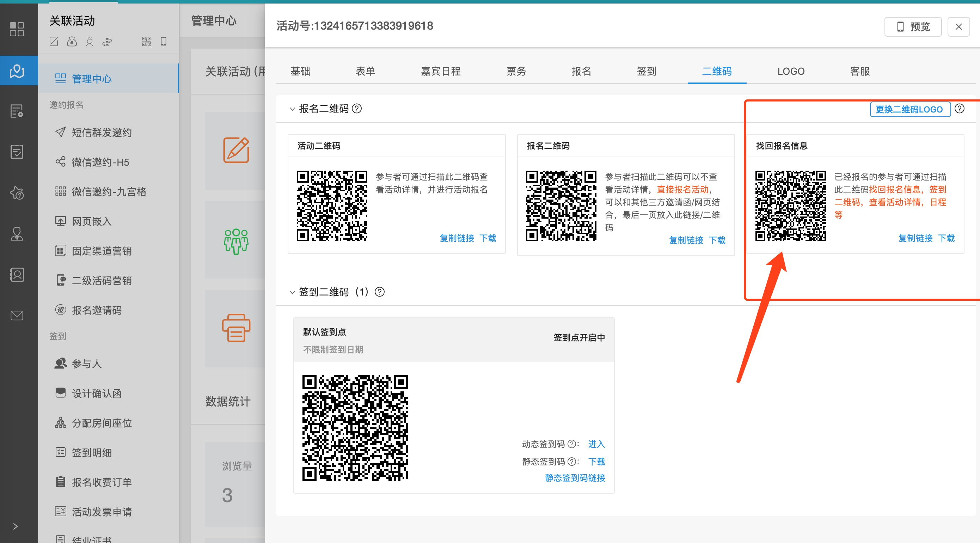Click help icon next to 签到二维码 (1)
Screen dimensions: 980x543
click(379, 292)
